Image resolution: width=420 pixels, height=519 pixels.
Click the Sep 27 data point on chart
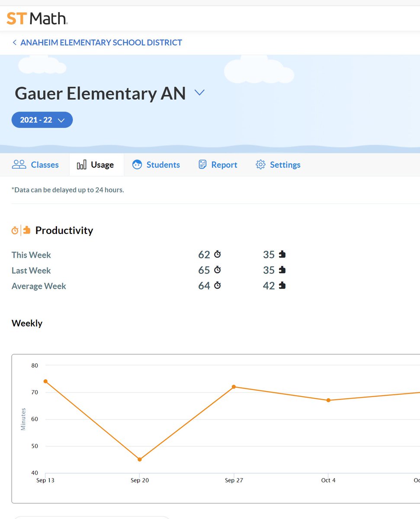(234, 387)
